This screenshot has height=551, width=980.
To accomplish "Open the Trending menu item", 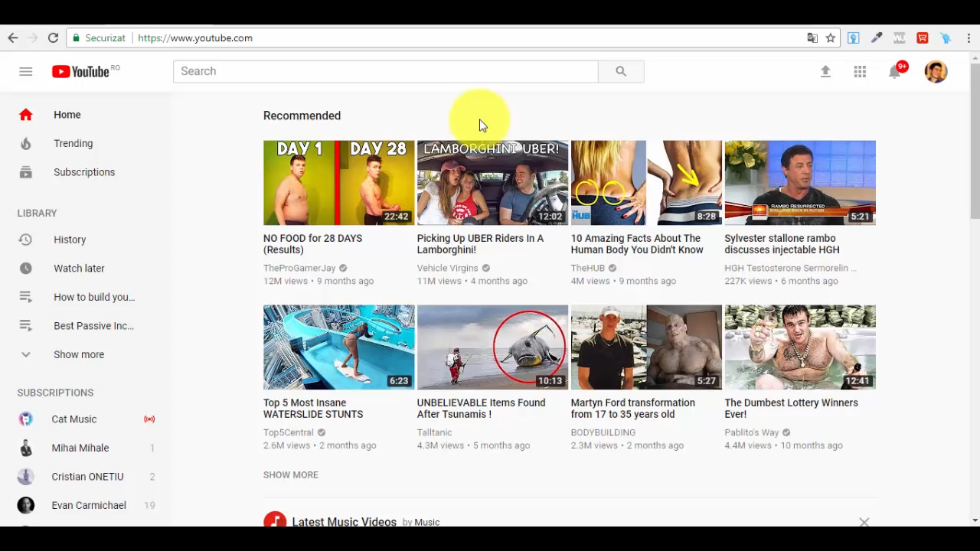I will [86, 143].
